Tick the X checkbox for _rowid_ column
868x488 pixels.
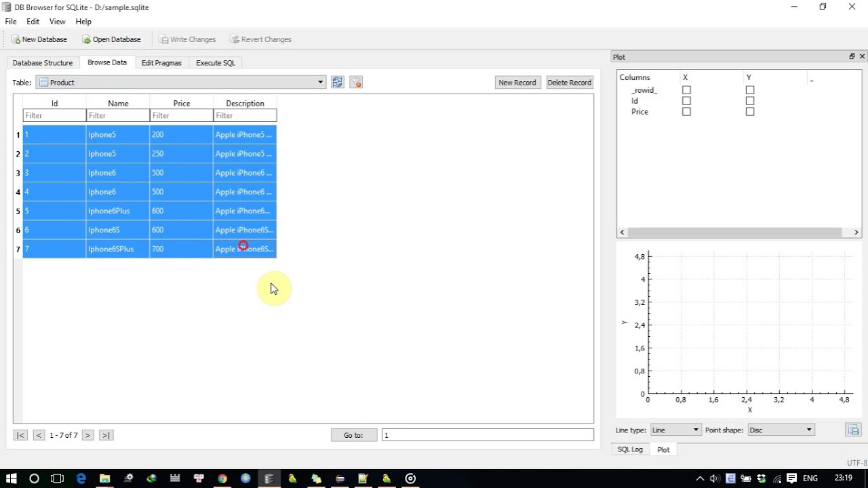(686, 90)
